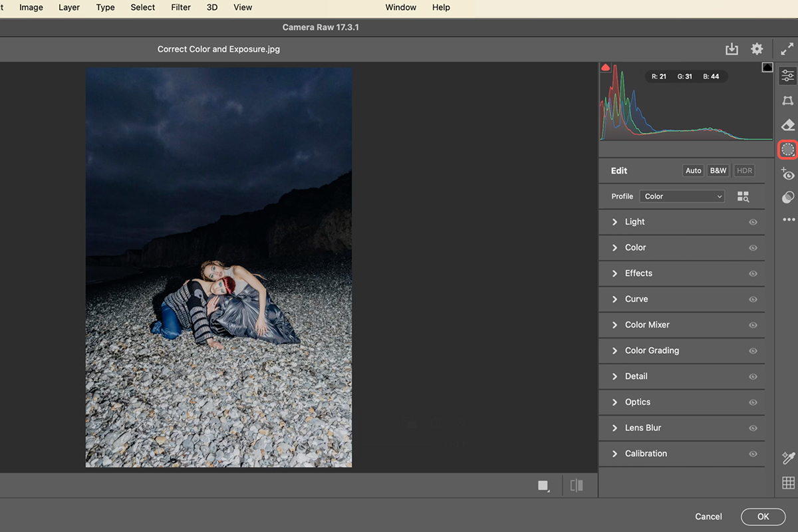The height and width of the screenshot is (532, 798).
Task: Hide Color Mixer adjustments with eye icon
Action: [753, 325]
